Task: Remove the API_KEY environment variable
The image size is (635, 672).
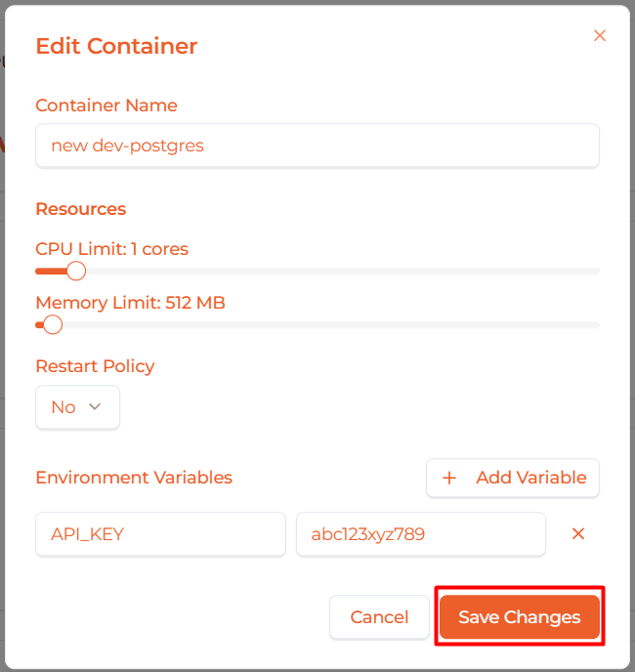Action: tap(577, 534)
